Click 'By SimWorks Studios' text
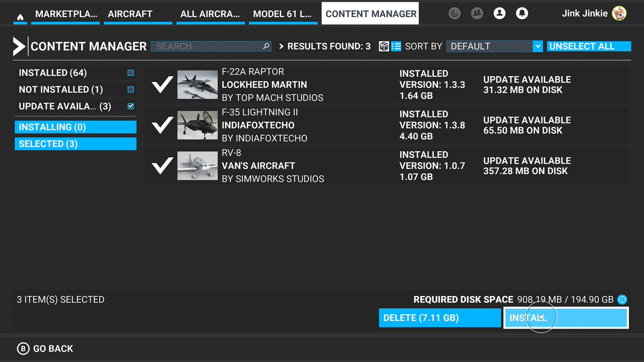This screenshot has height=362, width=644. point(273,179)
